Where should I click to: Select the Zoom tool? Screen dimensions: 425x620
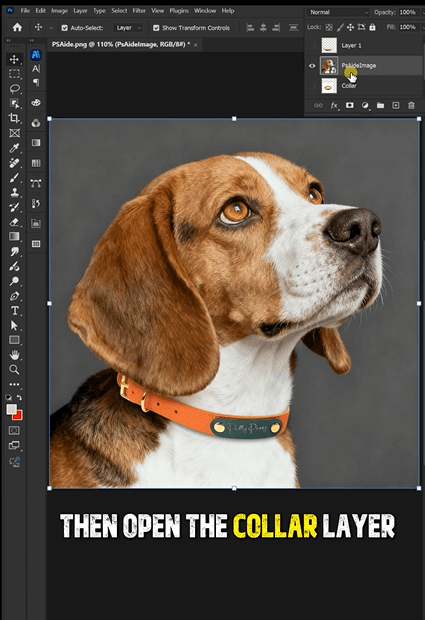point(14,370)
